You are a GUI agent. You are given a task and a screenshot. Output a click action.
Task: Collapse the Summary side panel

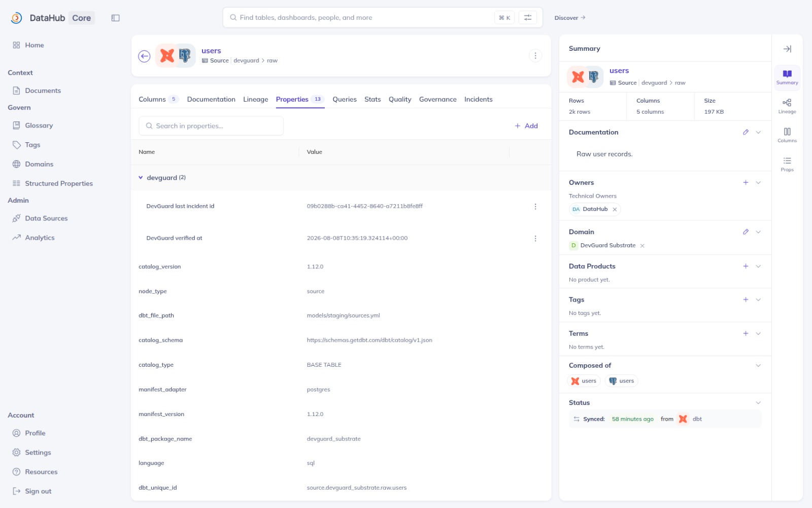[x=787, y=49]
